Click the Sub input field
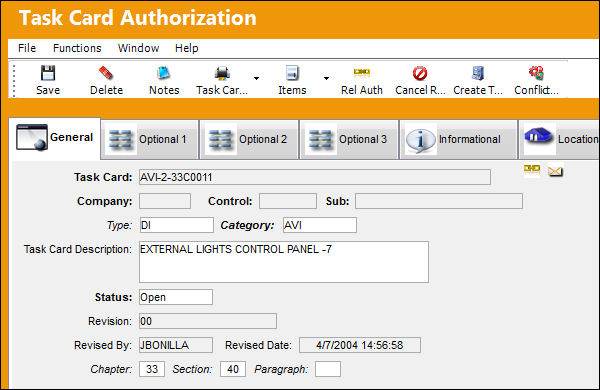The width and height of the screenshot is (600, 390). coord(439,201)
